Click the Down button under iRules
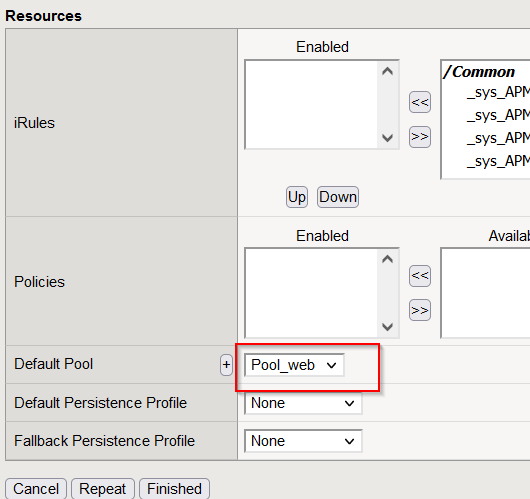Screen dimensions: 530x499 tap(338, 197)
